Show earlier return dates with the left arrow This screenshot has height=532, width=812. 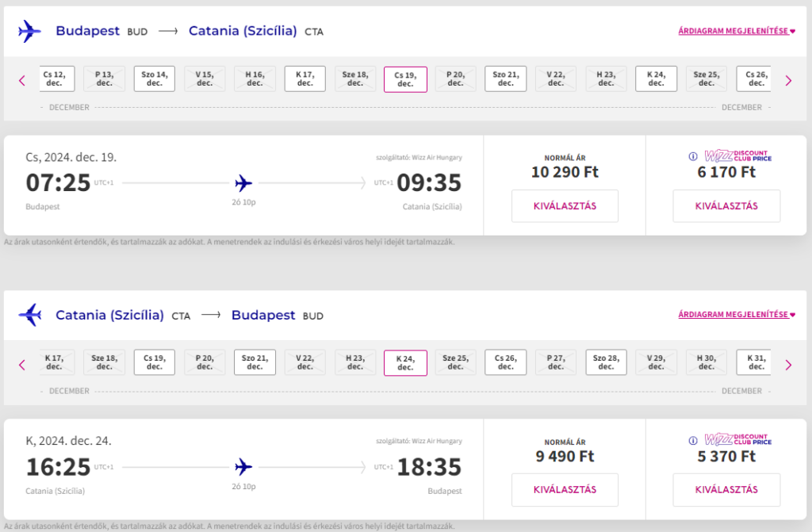click(x=22, y=365)
